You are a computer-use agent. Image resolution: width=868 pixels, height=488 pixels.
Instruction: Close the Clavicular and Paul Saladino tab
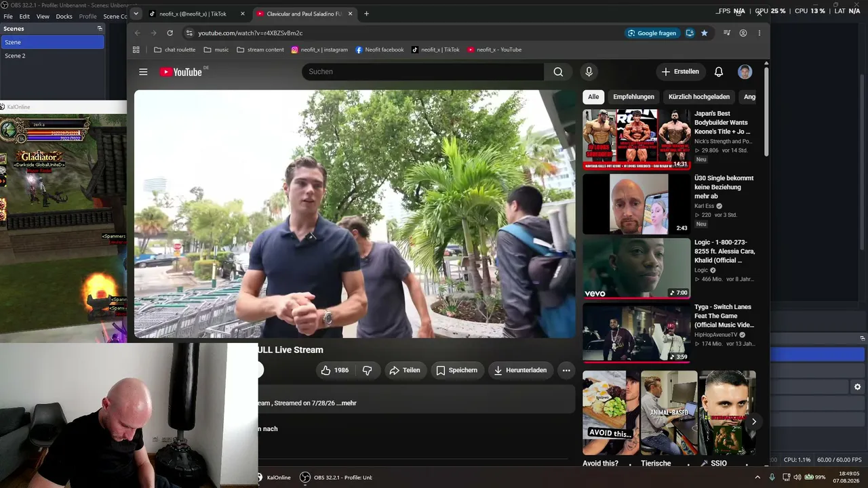pos(349,14)
